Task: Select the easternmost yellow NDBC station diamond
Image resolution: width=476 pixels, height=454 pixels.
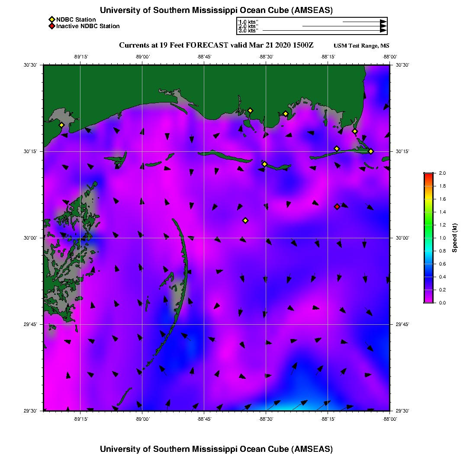Action: pos(371,151)
